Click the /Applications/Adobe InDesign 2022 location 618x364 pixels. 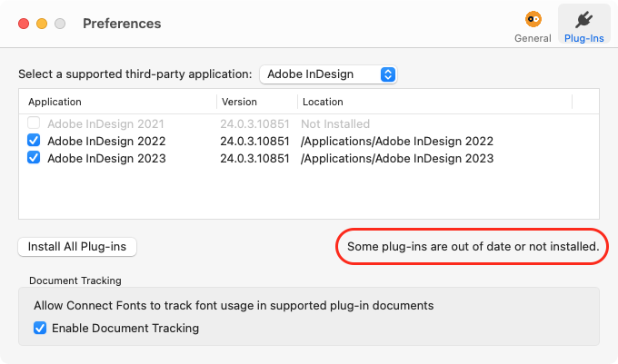[397, 141]
